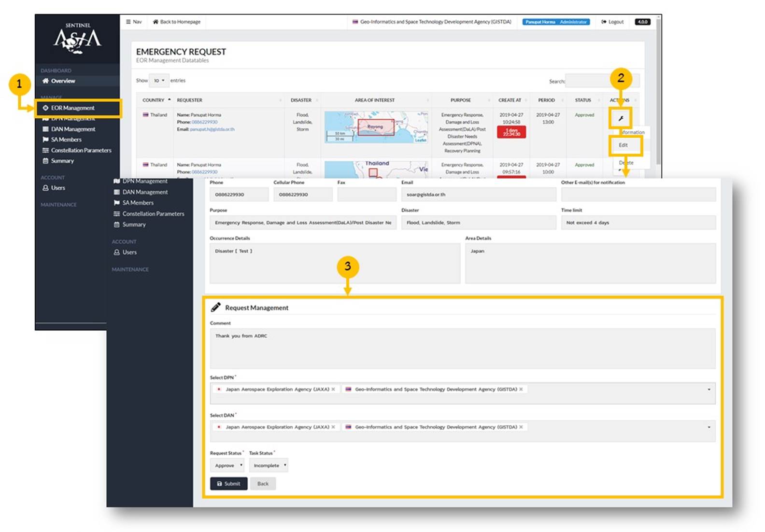Open the Task Status dropdown
This screenshot has width=765, height=532.
(269, 465)
